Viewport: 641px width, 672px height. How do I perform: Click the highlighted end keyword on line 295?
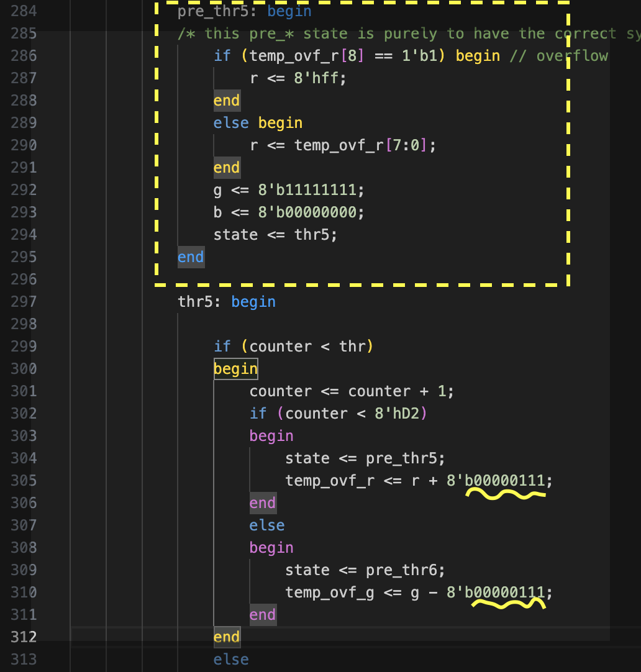[190, 257]
